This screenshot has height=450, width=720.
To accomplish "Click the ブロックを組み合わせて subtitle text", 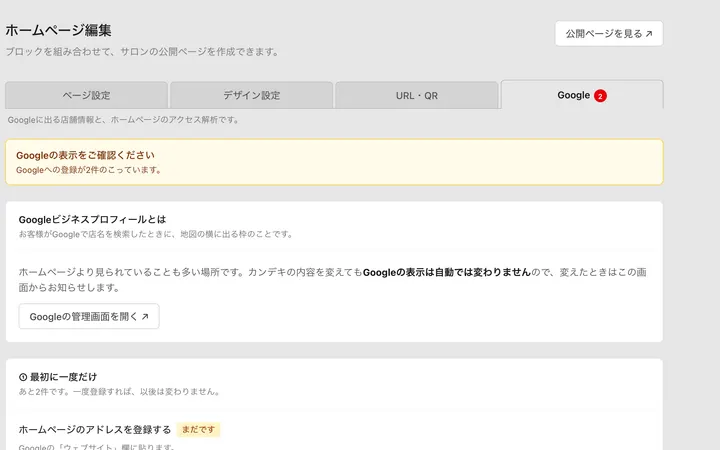I will [x=143, y=51].
